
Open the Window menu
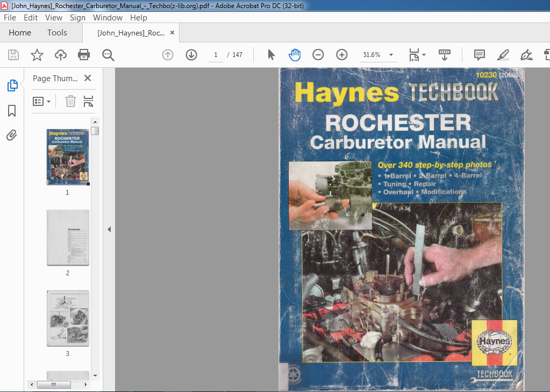108,18
